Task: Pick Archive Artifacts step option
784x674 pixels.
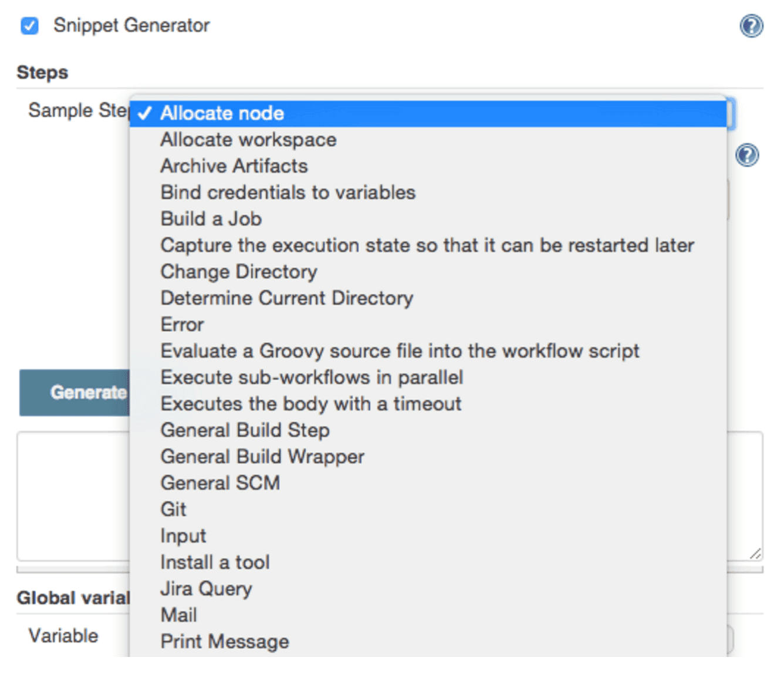Action: coord(234,166)
